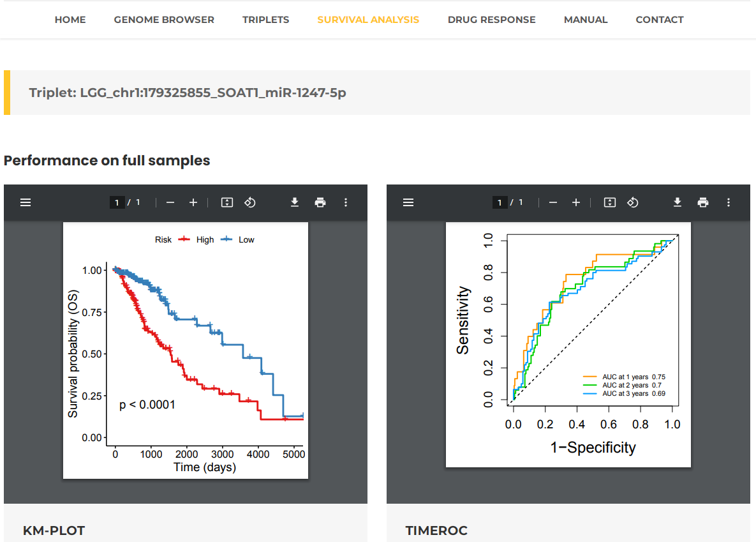Open Manual page
The width and height of the screenshot is (756, 542).
click(x=586, y=20)
